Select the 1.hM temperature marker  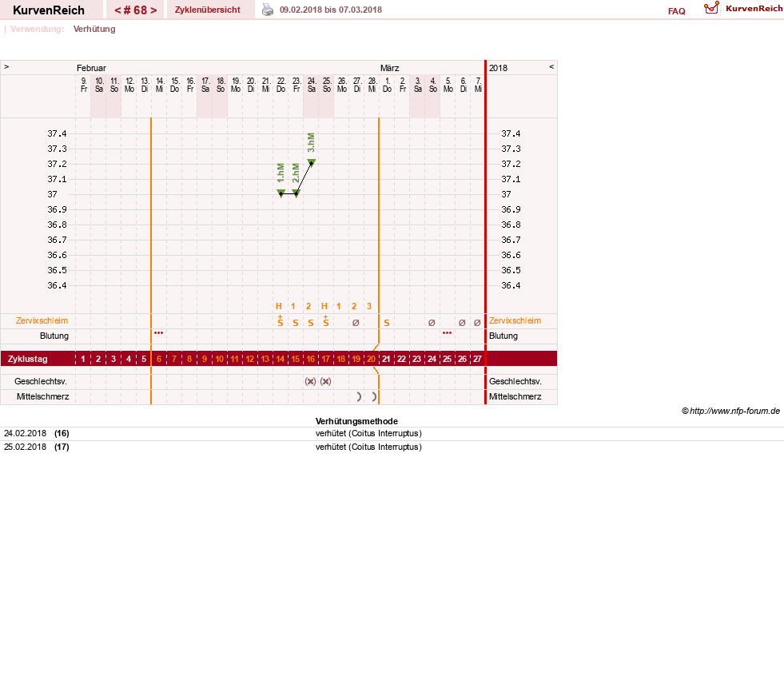pos(281,193)
